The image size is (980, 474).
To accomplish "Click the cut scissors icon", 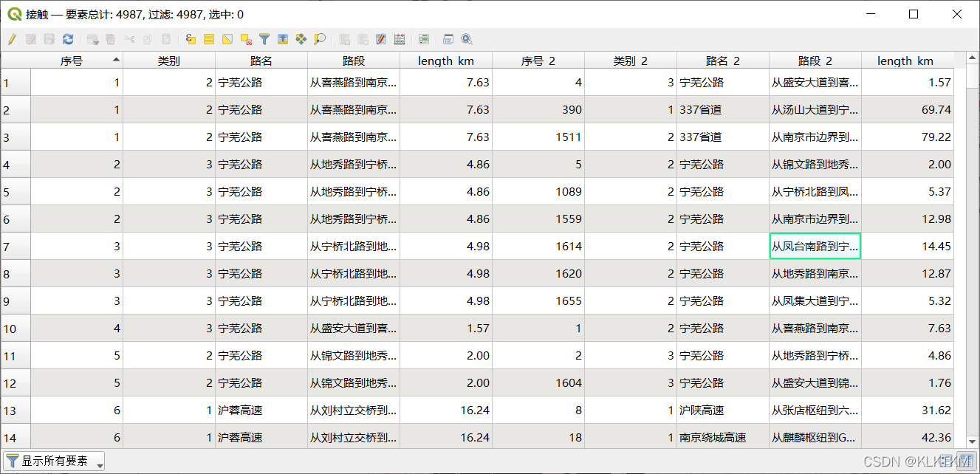I will (x=129, y=39).
